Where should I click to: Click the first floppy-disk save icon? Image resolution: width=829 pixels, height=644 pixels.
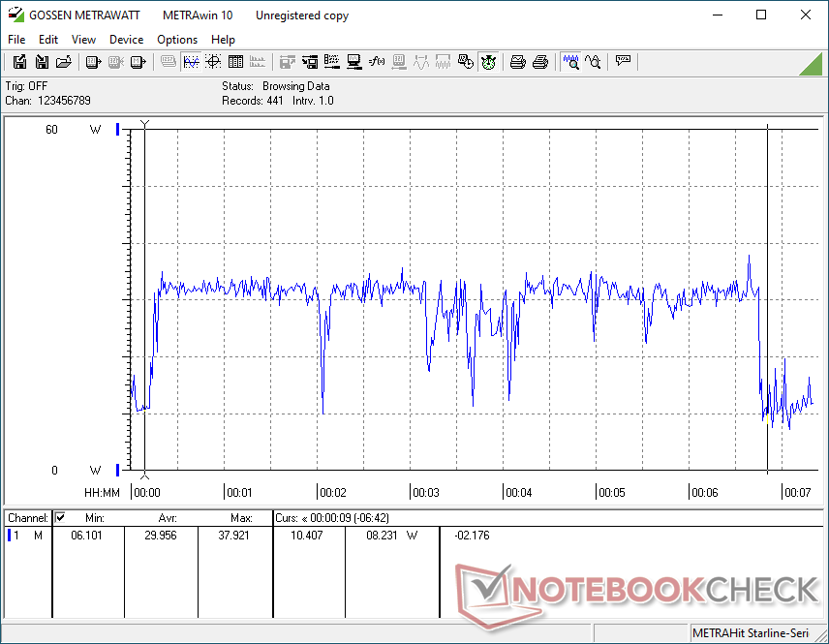click(19, 62)
